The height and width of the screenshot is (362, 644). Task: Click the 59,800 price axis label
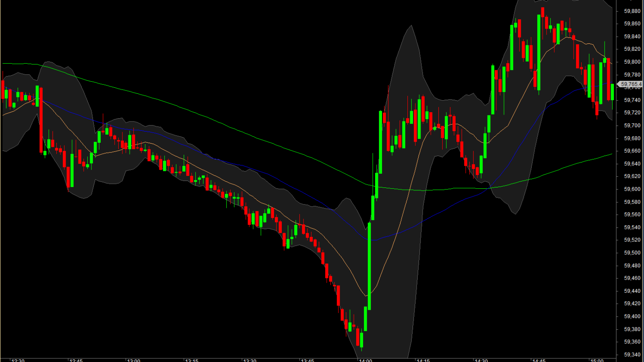(x=632, y=62)
